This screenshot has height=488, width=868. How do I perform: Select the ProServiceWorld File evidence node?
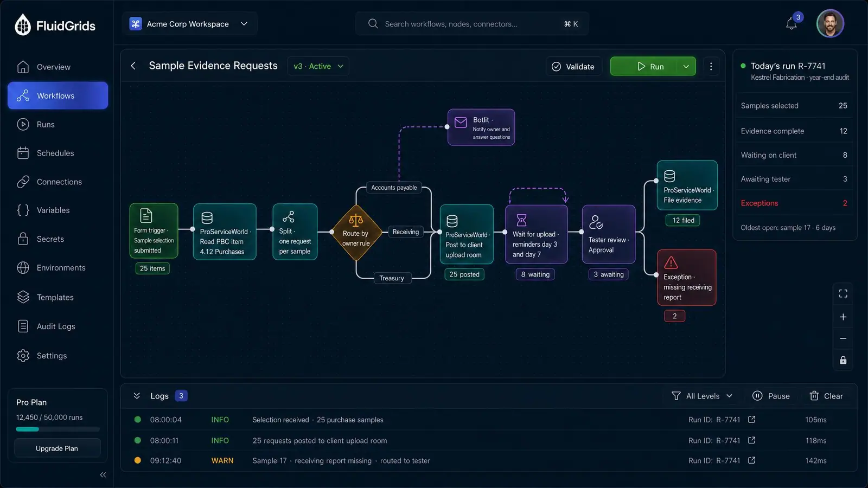[x=687, y=185]
